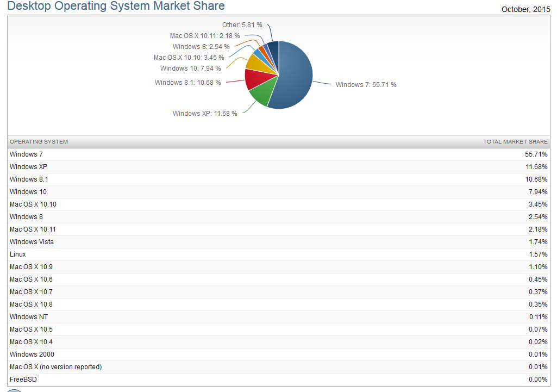
Task: Select the Mac OS X 10.11 table row name
Action: (x=33, y=229)
